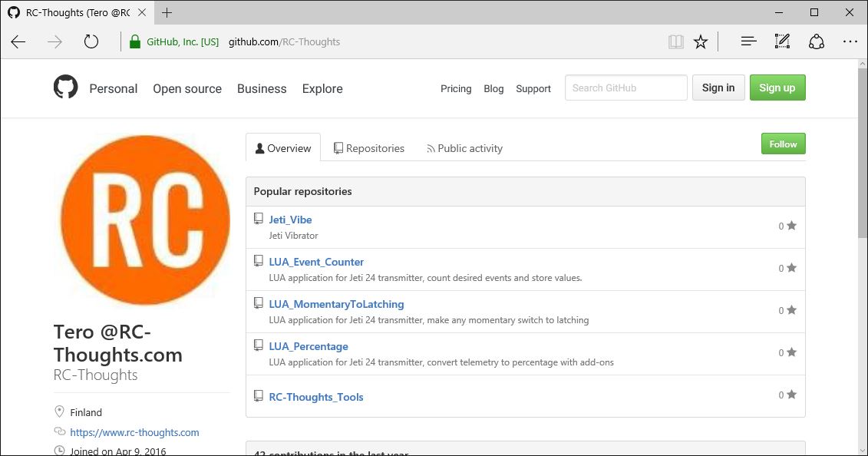
Task: Open the Support link
Action: tap(533, 88)
